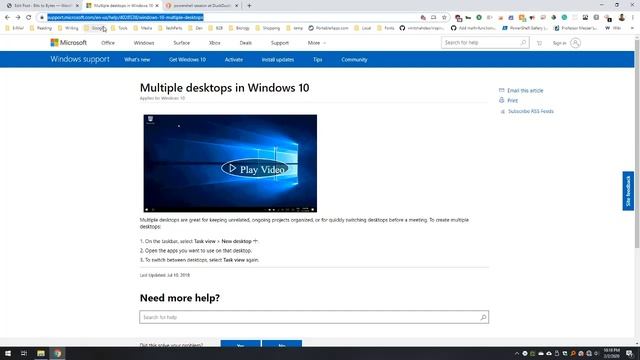Screen dimensions: 640x360
Task: Open the Chrome three-dot menu
Action: point(633,18)
